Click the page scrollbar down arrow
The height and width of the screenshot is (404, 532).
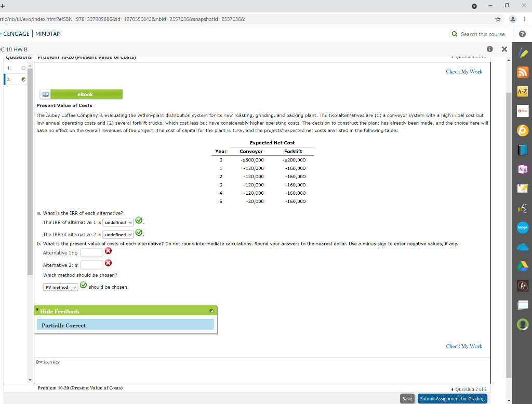pyautogui.click(x=509, y=400)
